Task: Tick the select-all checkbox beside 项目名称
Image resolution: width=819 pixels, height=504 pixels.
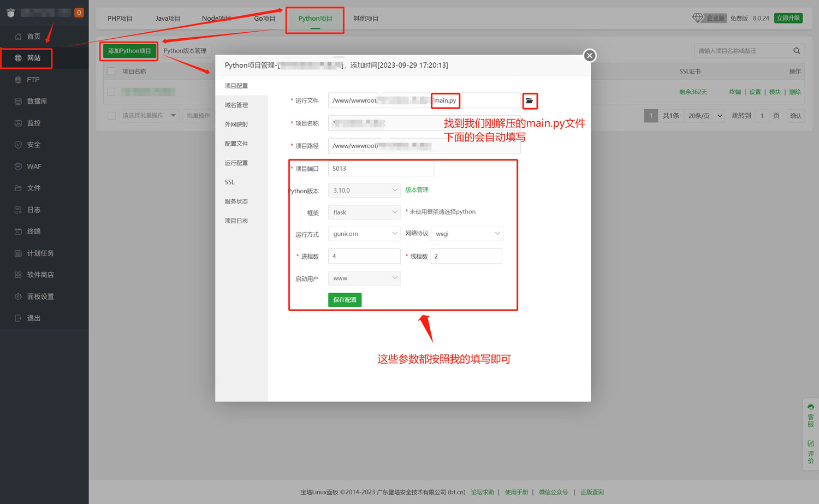Action: (x=111, y=71)
